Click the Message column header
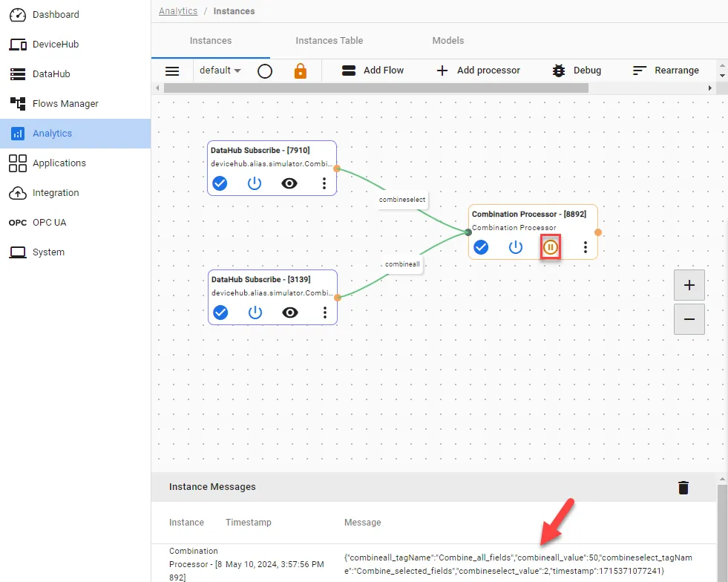This screenshot has height=582, width=728. click(x=363, y=523)
